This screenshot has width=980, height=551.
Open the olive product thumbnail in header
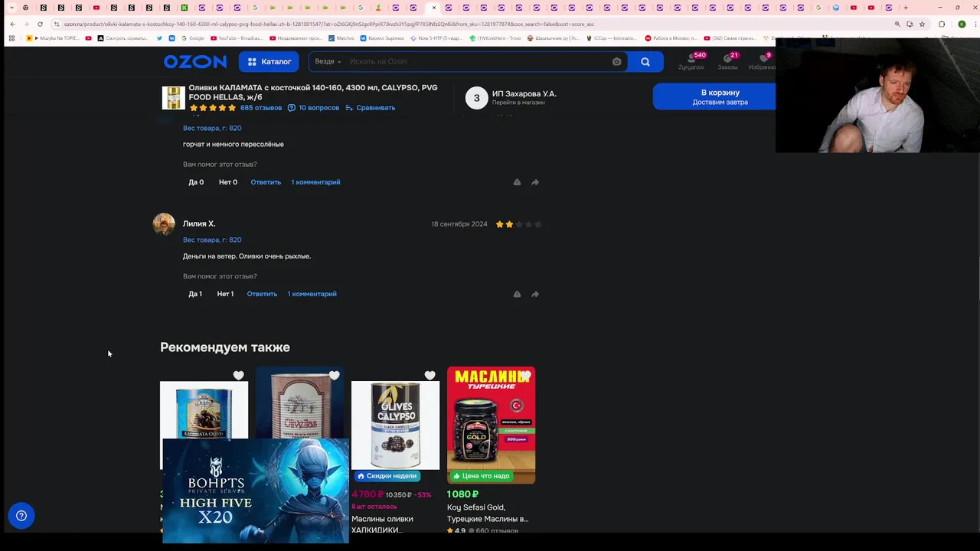coord(173,98)
